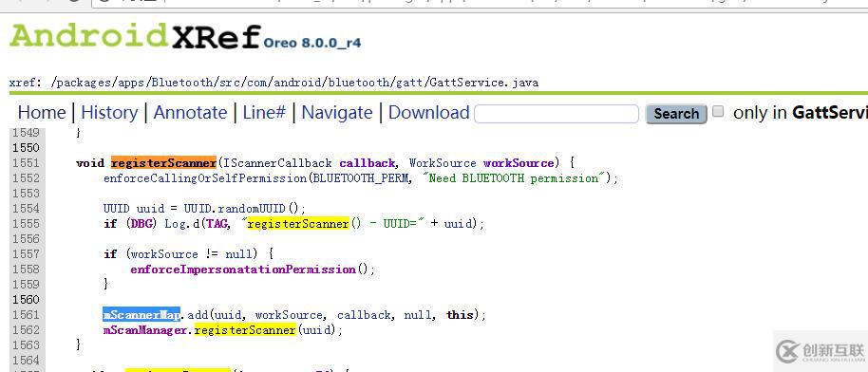This screenshot has width=868, height=372.
Task: Open the Home navigation link
Action: click(42, 112)
